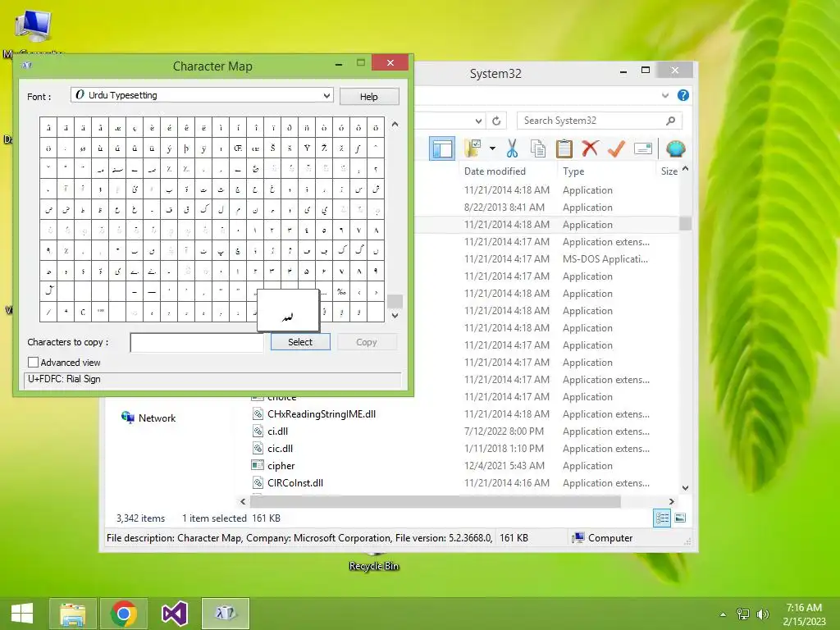Click the Search System32 box
840x630 pixels.
point(600,121)
